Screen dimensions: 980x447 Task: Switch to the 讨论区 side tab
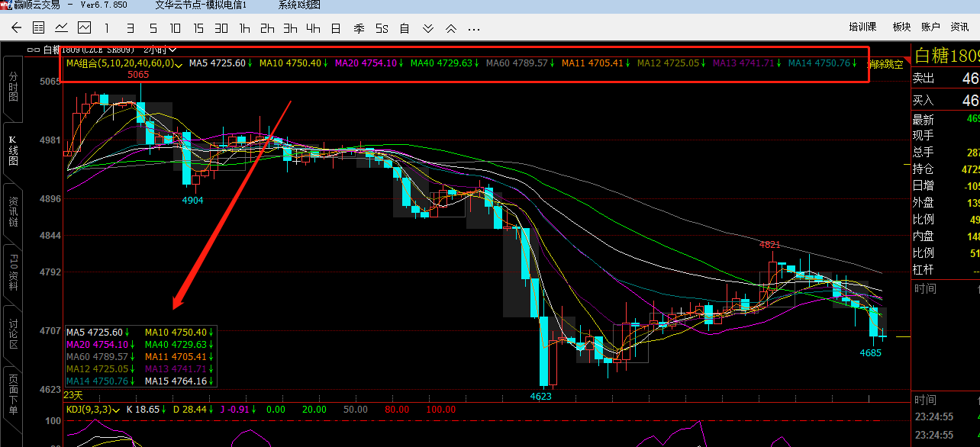pyautogui.click(x=13, y=333)
